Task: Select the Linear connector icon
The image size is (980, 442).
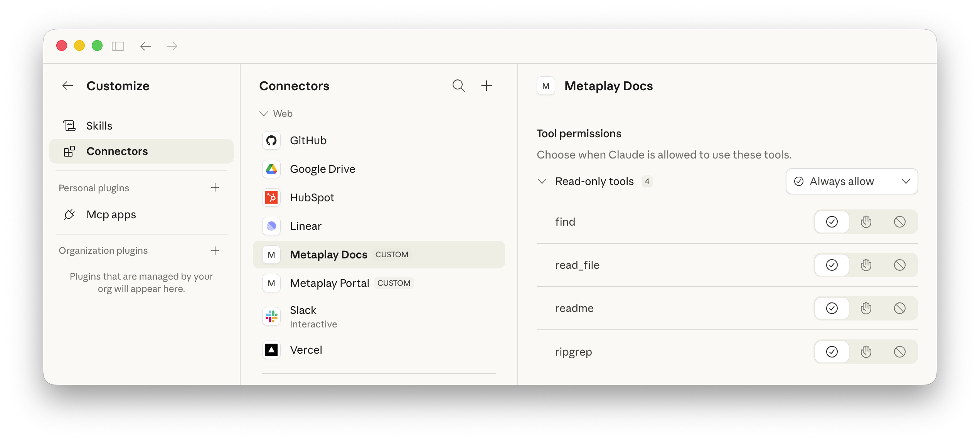Action: [x=271, y=226]
